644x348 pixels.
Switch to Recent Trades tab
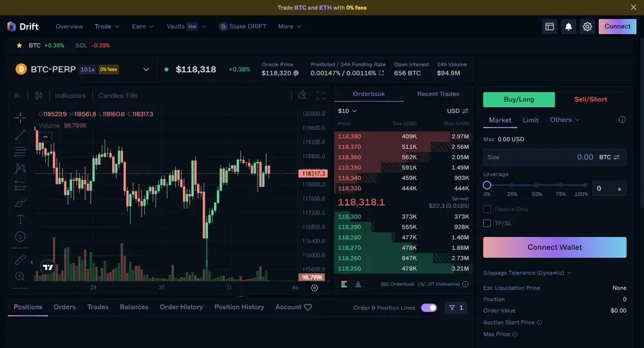(x=438, y=94)
